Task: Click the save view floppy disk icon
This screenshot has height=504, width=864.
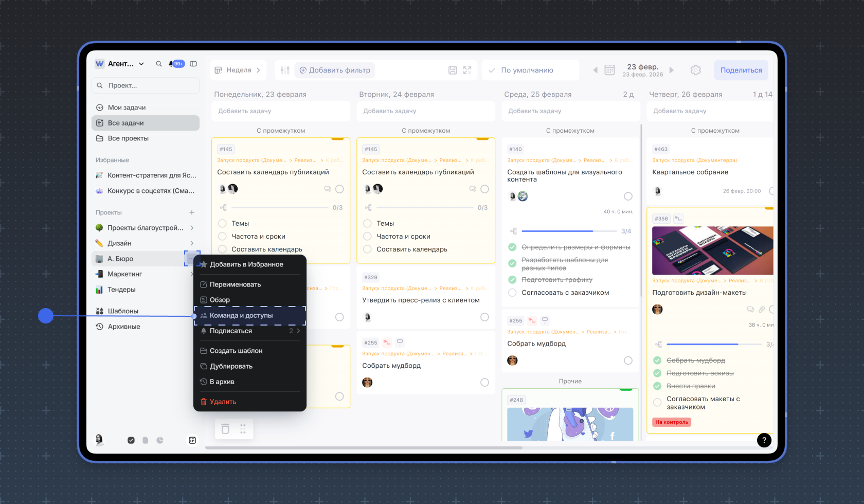Action: click(453, 70)
